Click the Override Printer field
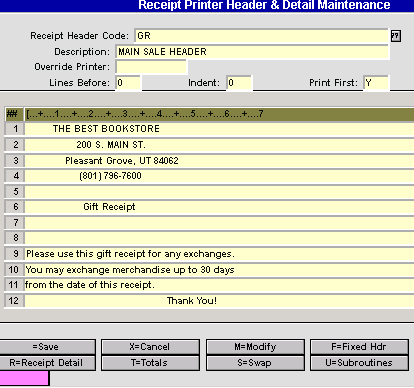This screenshot has height=388, width=414. tap(151, 67)
